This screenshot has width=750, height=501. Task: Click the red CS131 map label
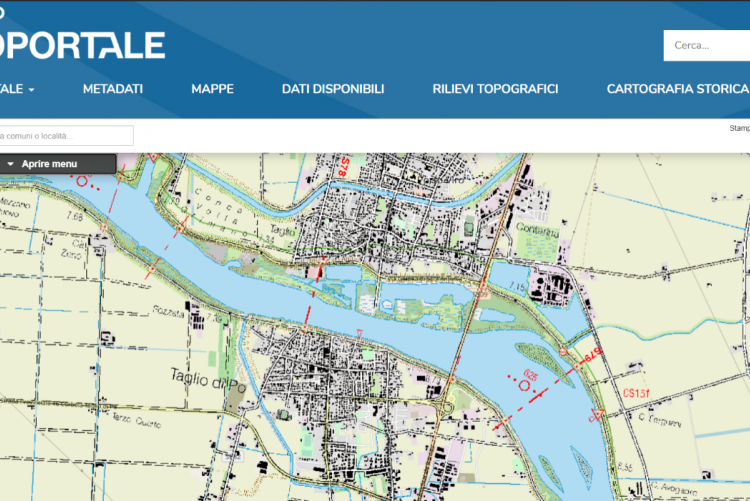pyautogui.click(x=637, y=393)
